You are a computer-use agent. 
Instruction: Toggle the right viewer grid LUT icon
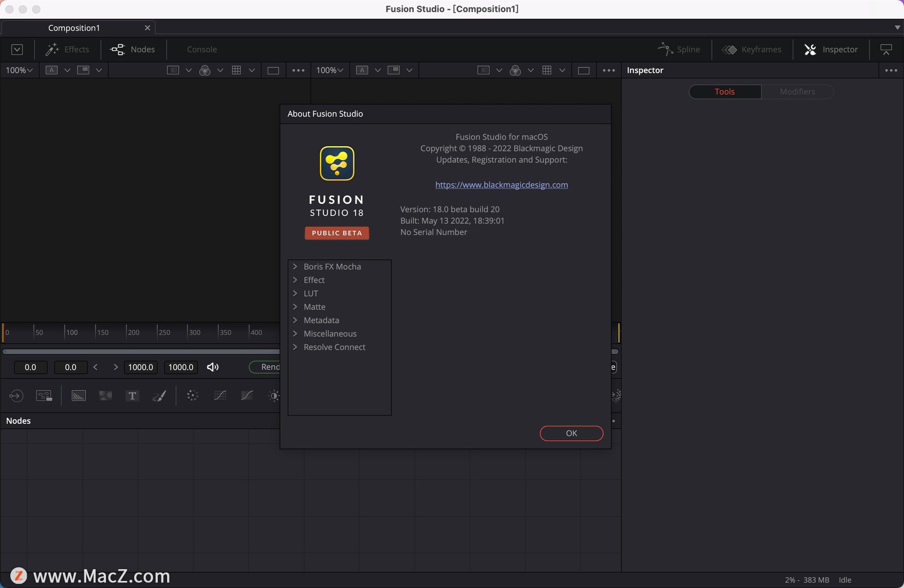547,70
